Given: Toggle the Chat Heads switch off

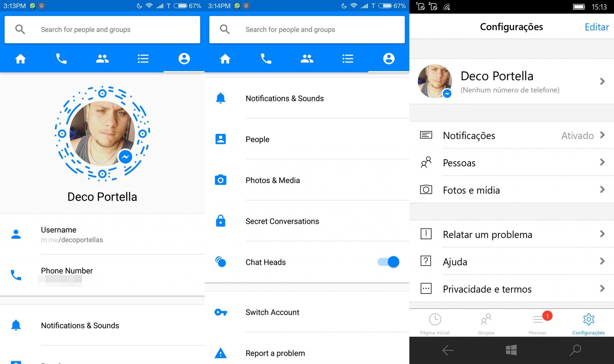Looking at the screenshot, I should pyautogui.click(x=389, y=262).
